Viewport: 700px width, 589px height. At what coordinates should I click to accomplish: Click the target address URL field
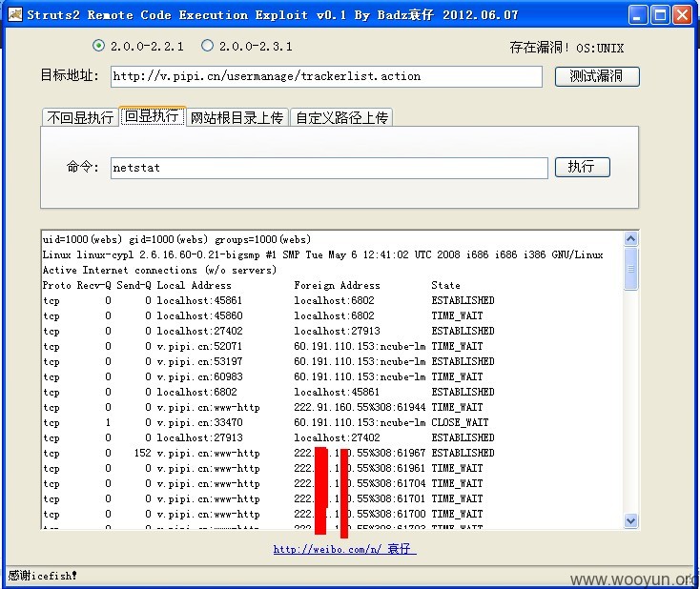[326, 76]
